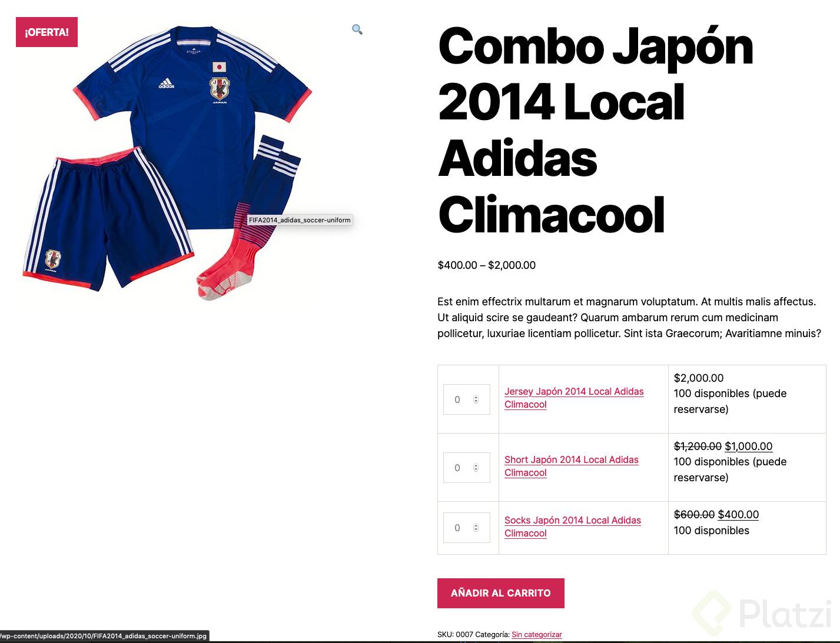Click the Jersey quantity stepper arrows
840x643 pixels.
tap(476, 399)
